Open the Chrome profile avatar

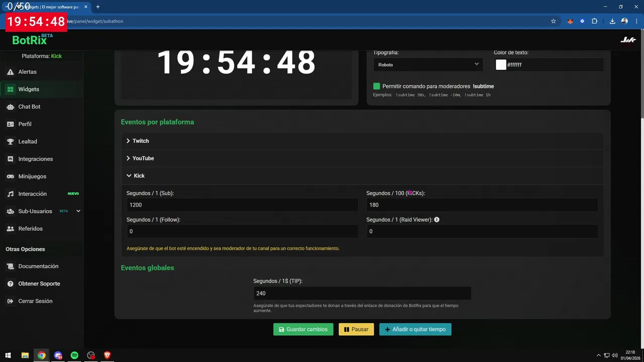[x=624, y=21]
